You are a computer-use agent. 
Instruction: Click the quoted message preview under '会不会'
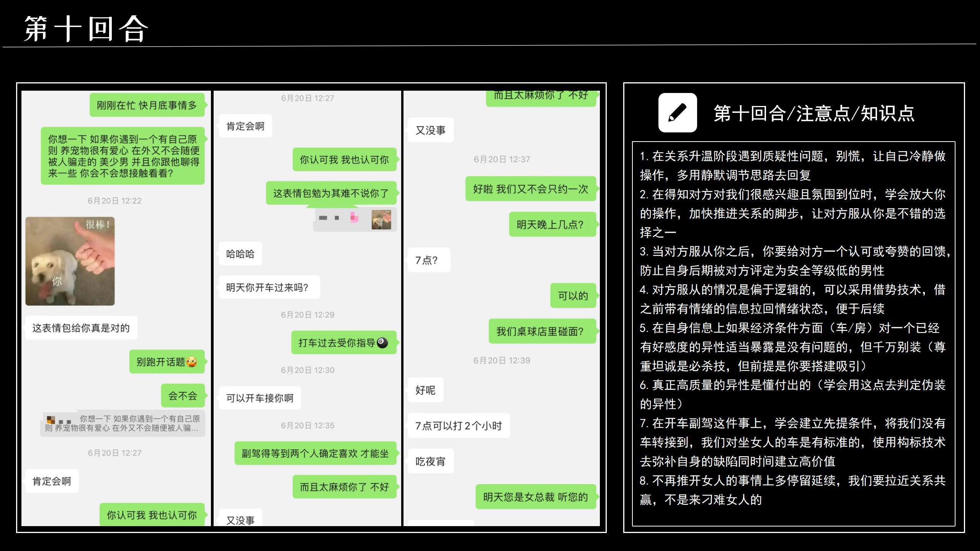122,423
